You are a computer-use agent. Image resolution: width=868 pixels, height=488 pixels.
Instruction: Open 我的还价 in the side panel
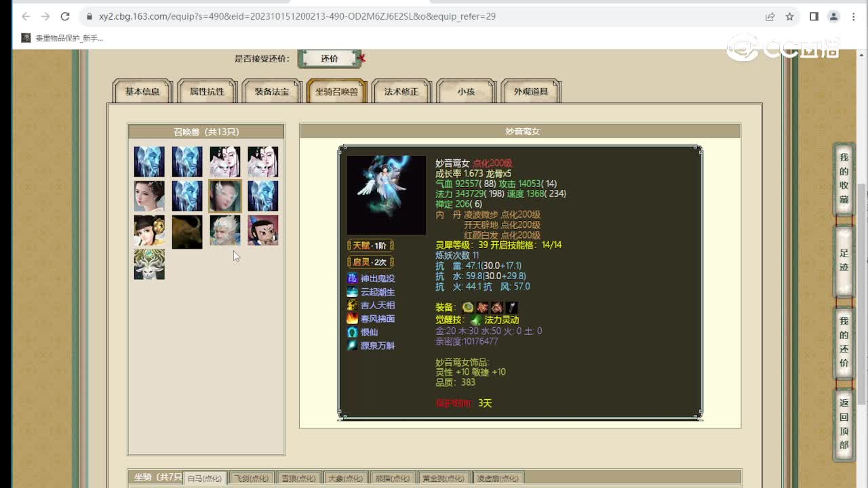pyautogui.click(x=844, y=342)
